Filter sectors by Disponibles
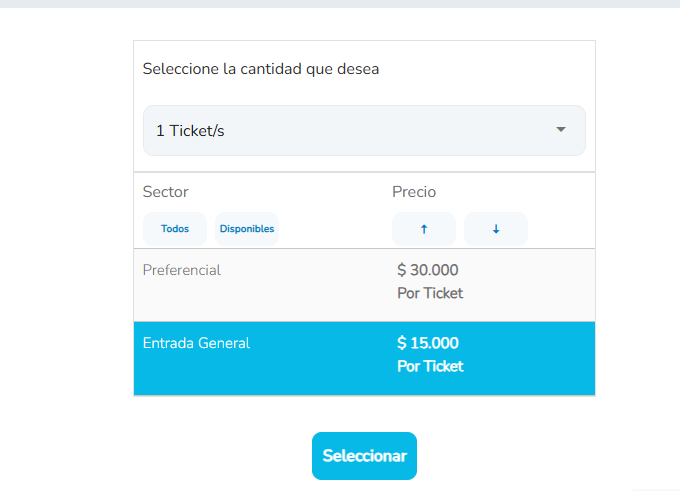 (247, 229)
